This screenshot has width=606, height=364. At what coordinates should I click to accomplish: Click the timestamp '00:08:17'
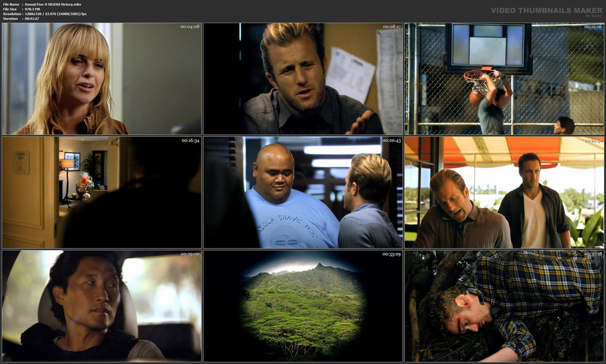click(x=392, y=27)
